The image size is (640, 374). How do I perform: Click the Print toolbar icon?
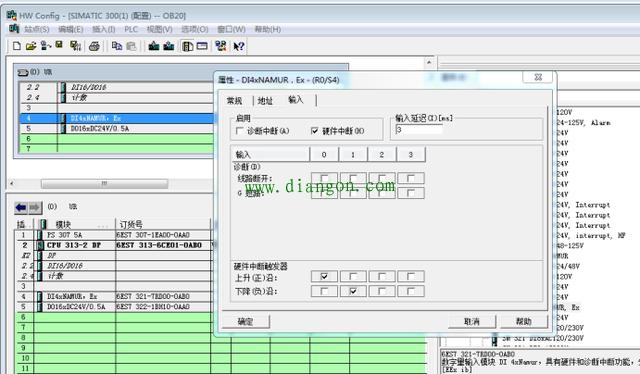click(94, 46)
